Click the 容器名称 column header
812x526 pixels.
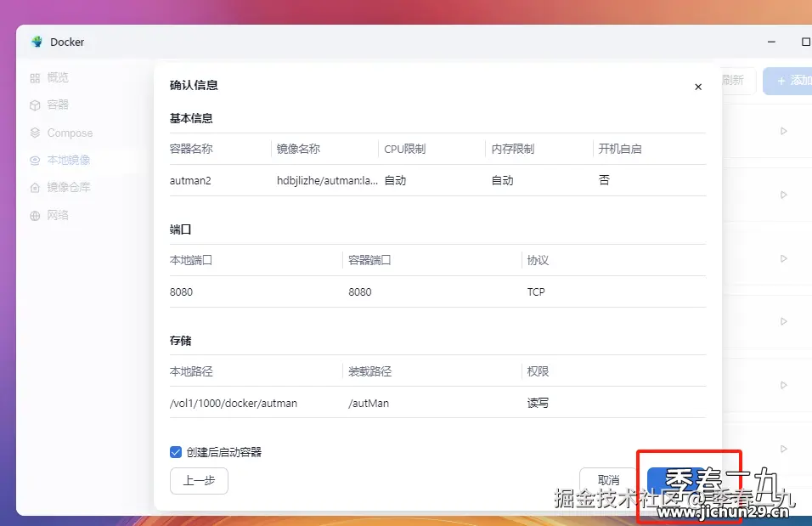191,149
